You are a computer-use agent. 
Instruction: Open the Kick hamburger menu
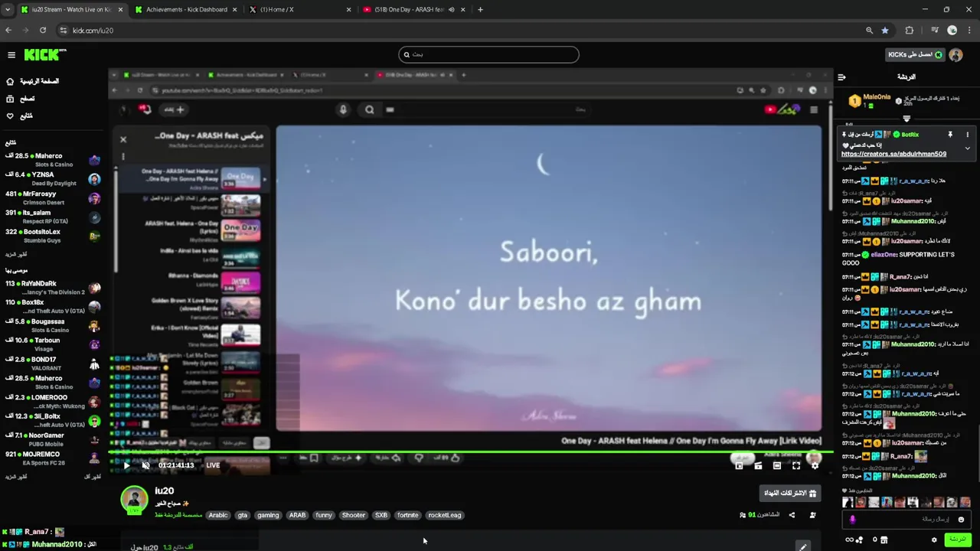coord(11,55)
